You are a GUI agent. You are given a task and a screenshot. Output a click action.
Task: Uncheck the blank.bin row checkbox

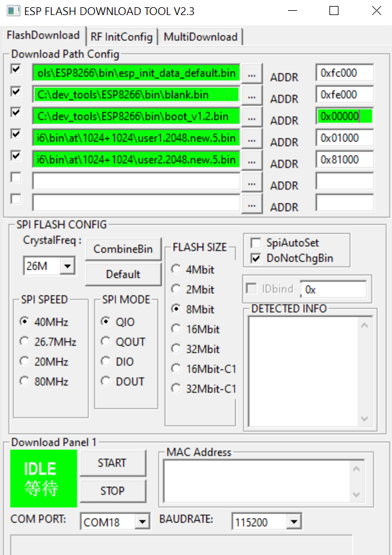[16, 91]
